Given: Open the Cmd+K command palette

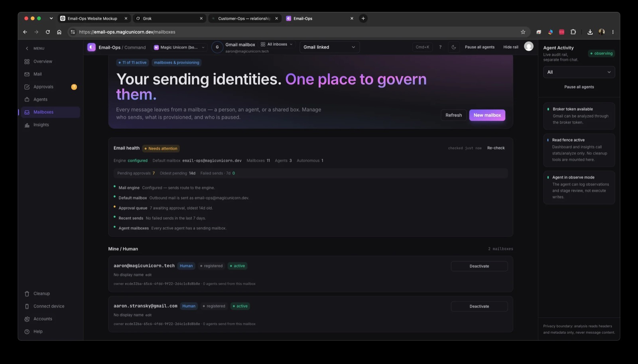Looking at the screenshot, I should click(422, 47).
